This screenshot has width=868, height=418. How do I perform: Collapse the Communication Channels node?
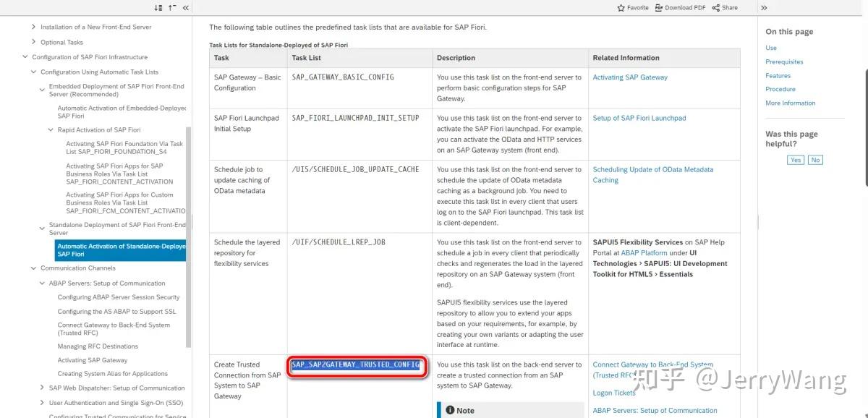coord(33,268)
